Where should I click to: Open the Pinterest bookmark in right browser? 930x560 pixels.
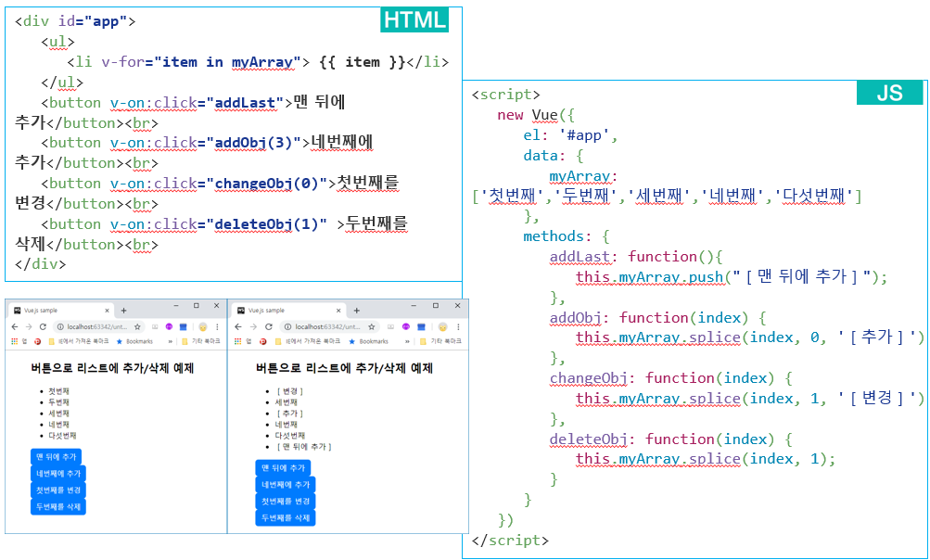[262, 341]
